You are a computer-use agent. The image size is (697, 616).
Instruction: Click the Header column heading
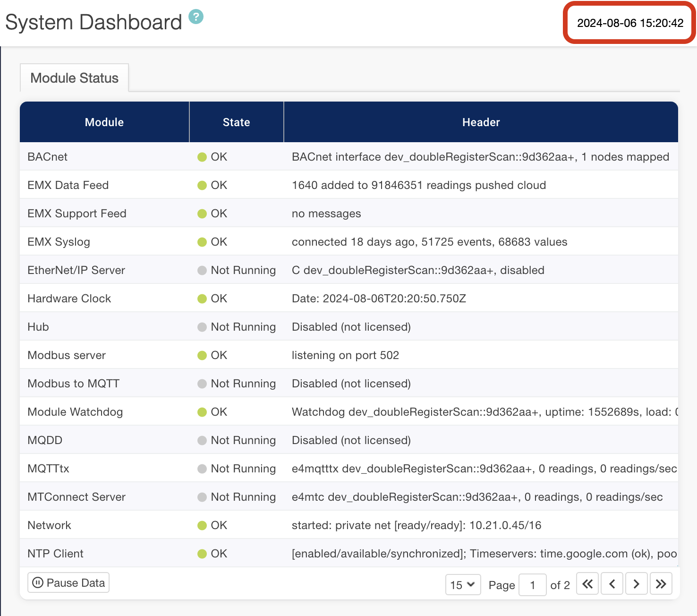pos(481,122)
